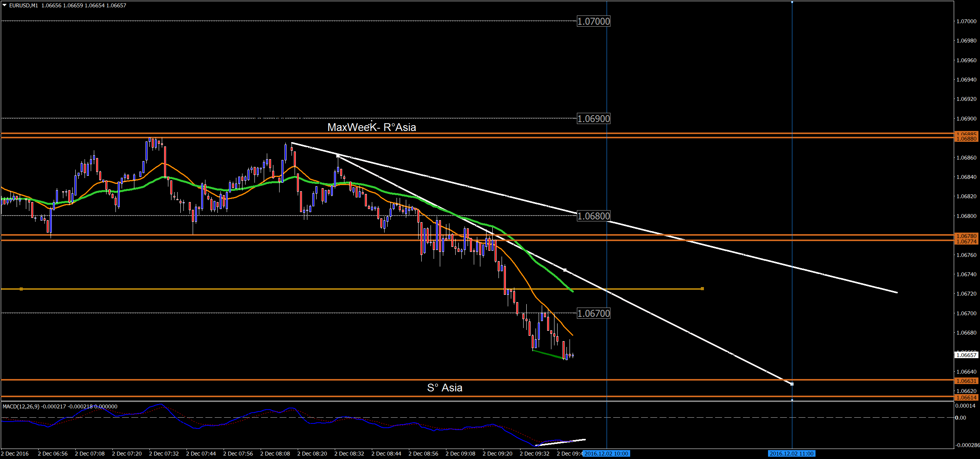Select the 2016.12.02 11:00 time marker

point(792,454)
